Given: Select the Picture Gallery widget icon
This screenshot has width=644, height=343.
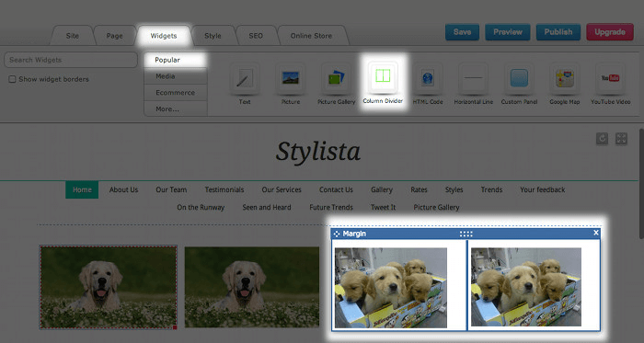Looking at the screenshot, I should [337, 77].
